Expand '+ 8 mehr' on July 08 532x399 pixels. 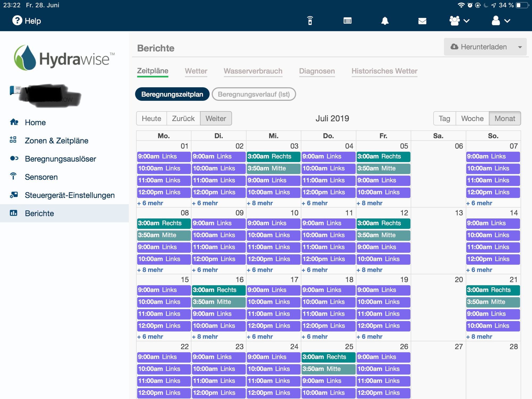150,270
